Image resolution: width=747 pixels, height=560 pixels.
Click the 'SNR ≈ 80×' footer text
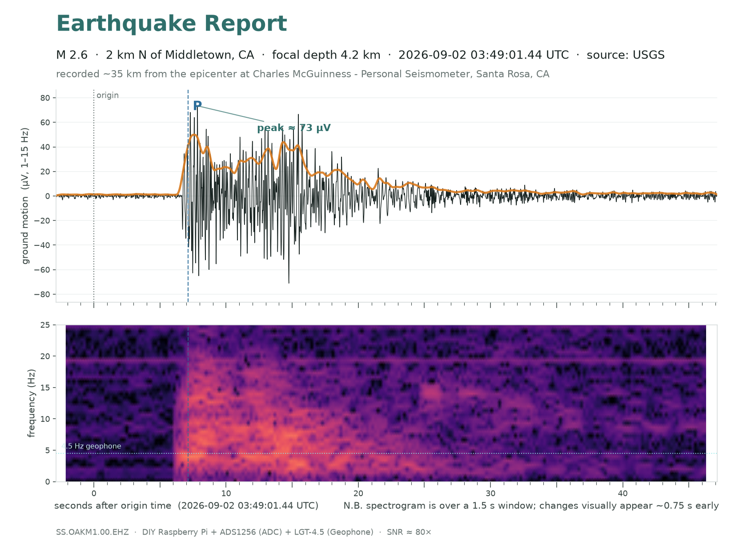pos(409,532)
